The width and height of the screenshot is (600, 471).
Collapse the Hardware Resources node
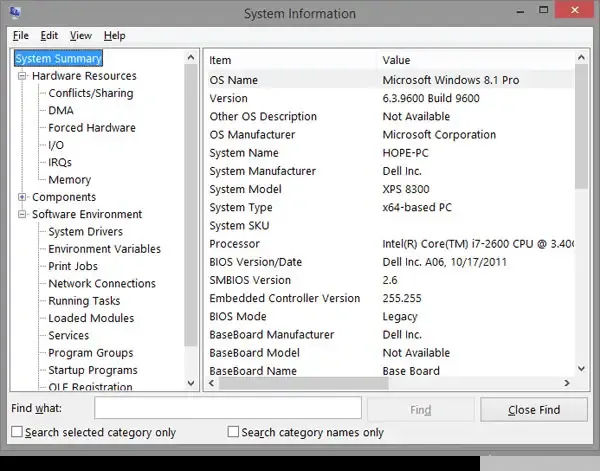(x=22, y=76)
